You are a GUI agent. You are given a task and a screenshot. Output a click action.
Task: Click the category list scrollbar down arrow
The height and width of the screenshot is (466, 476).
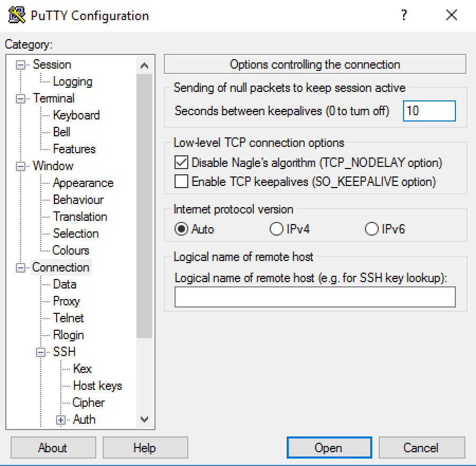144,420
